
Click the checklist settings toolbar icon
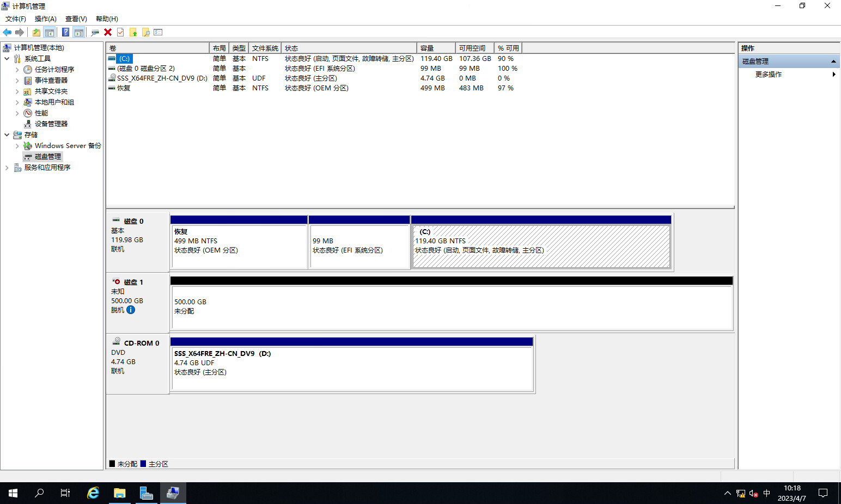(159, 33)
